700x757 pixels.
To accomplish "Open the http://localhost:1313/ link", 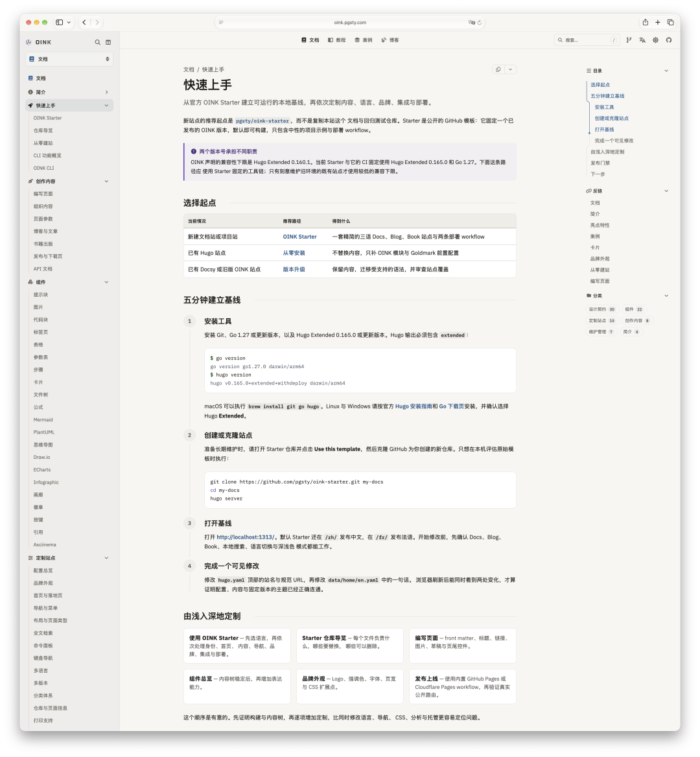I will [246, 537].
